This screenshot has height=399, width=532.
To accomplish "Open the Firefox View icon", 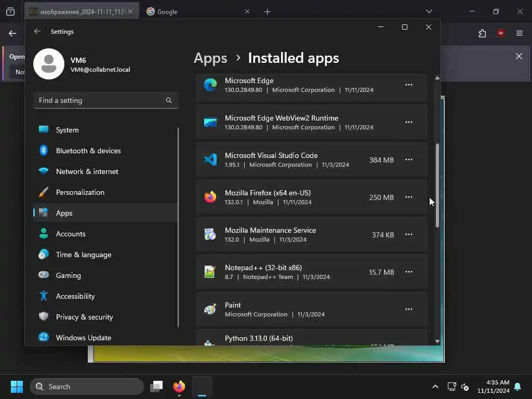I will (10, 11).
